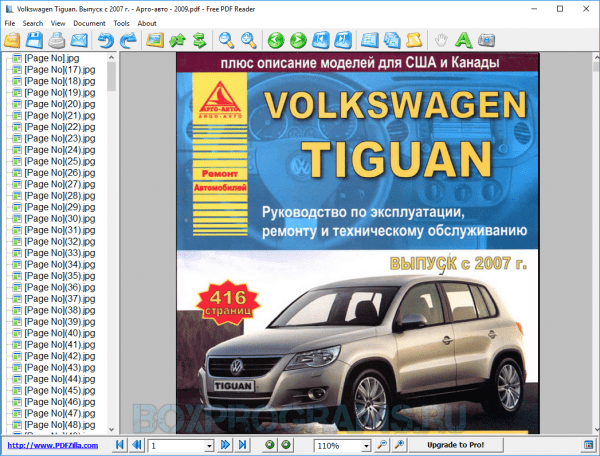
Task: Zoom out with the second magnifier icon
Action: (249, 40)
